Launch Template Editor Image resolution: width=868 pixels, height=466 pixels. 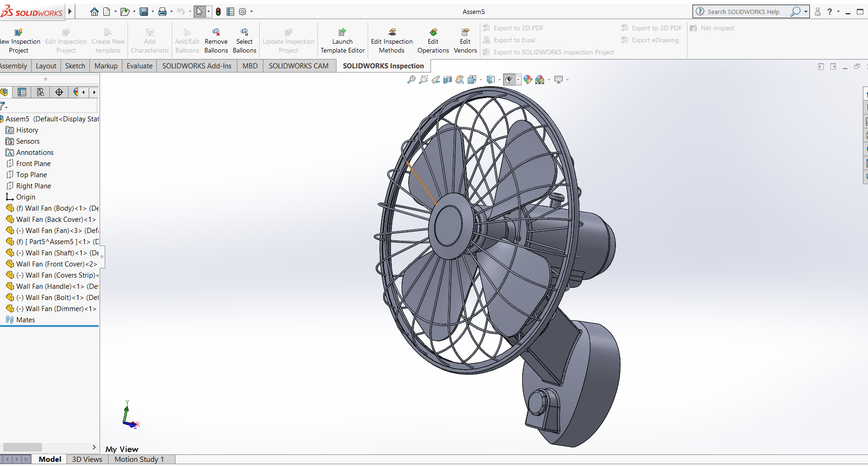click(343, 41)
